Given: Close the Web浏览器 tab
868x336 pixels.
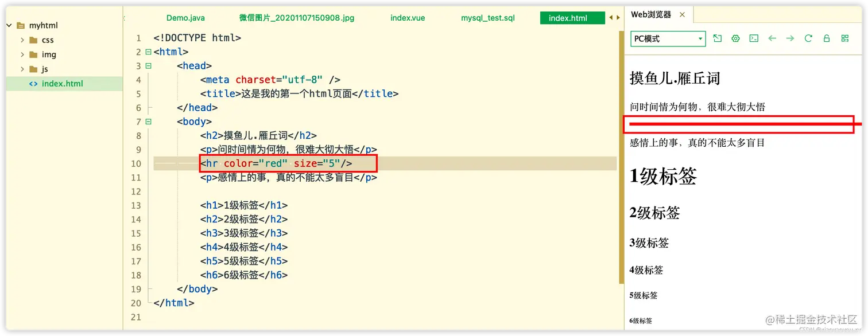Looking at the screenshot, I should pyautogui.click(x=682, y=15).
